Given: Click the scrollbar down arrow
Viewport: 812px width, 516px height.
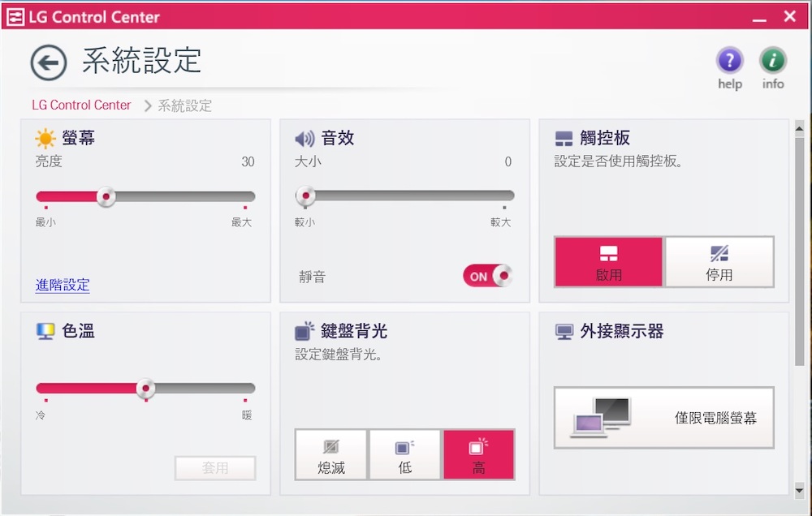Looking at the screenshot, I should coord(799,489).
